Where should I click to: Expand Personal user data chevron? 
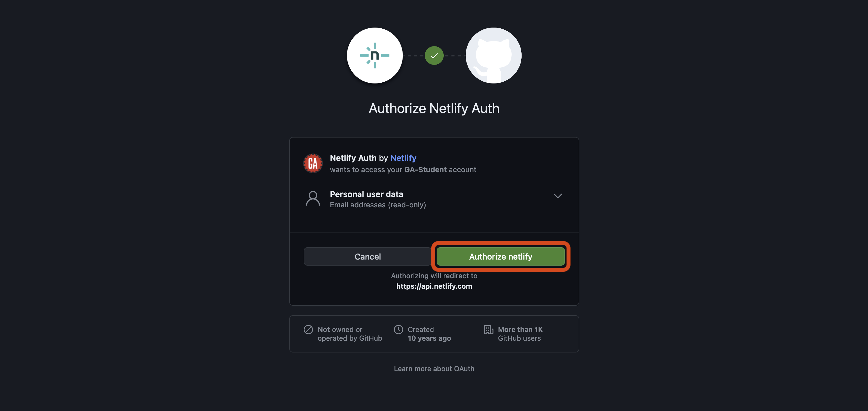tap(558, 196)
